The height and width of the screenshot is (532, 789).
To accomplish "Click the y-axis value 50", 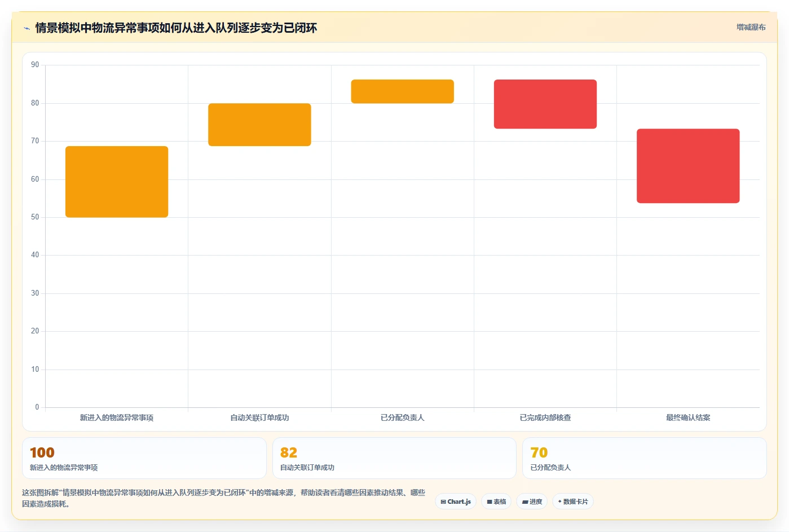I will (x=35, y=217).
